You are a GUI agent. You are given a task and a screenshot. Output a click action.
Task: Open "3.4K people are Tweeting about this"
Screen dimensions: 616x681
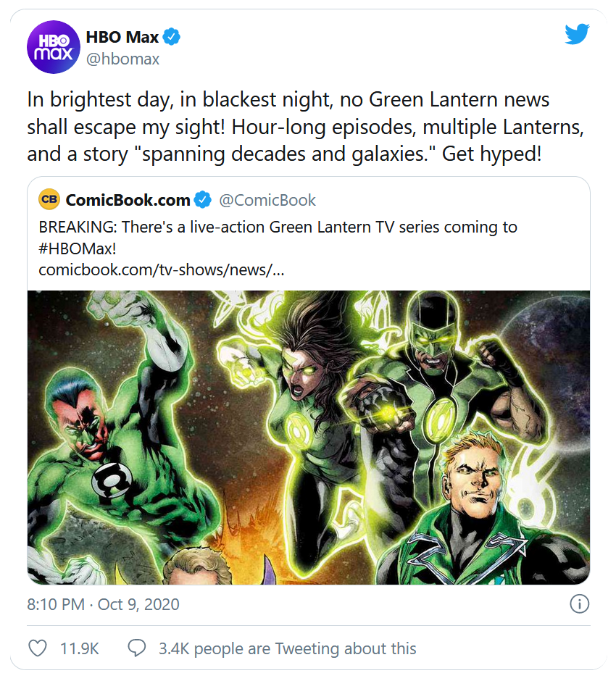pyautogui.click(x=287, y=648)
